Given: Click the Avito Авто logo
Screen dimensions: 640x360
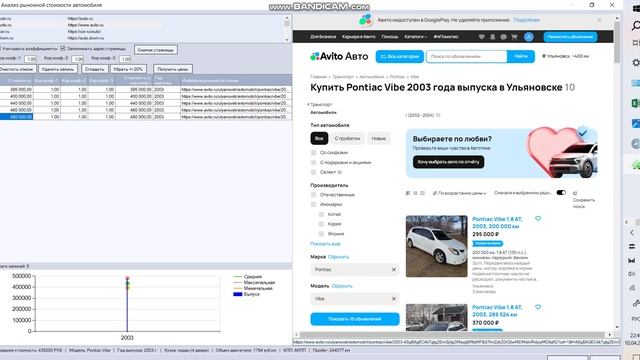Looking at the screenshot, I should coord(339,56).
